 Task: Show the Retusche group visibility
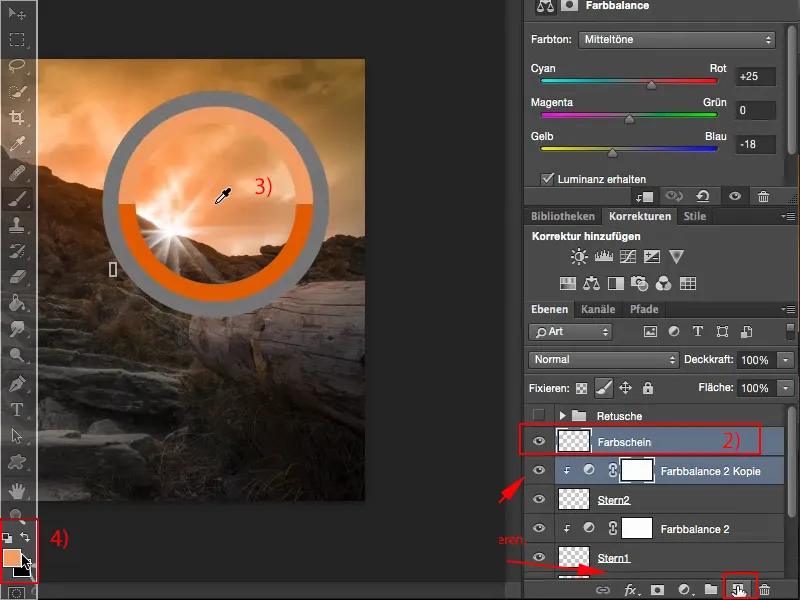pyautogui.click(x=540, y=415)
